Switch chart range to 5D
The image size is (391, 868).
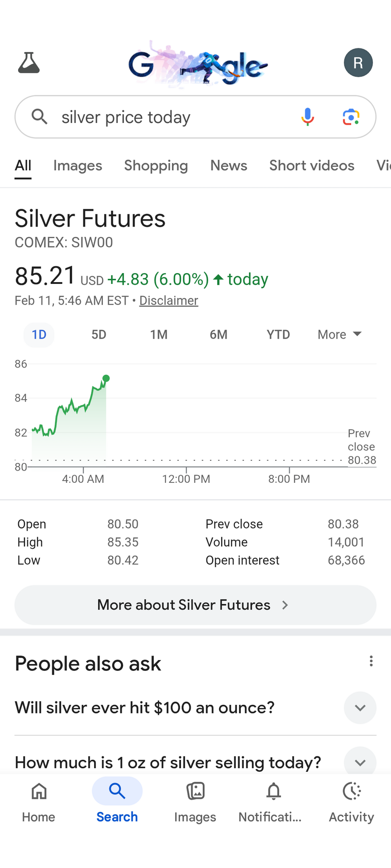pos(99,335)
